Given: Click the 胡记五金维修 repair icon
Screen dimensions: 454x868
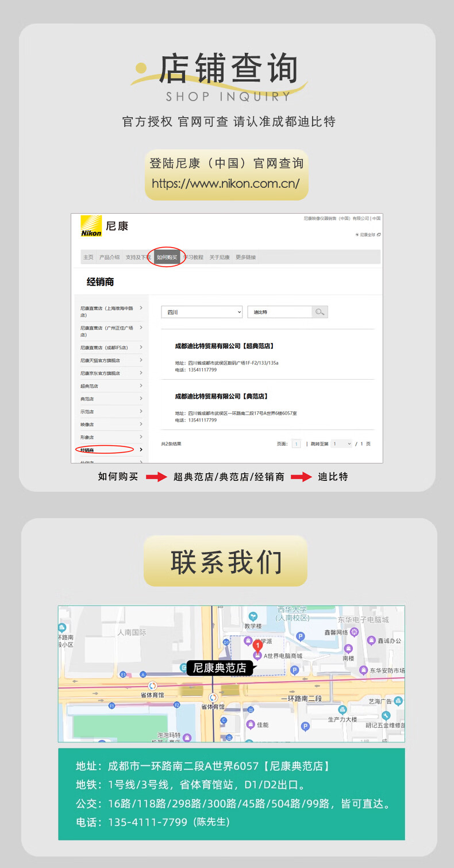Looking at the screenshot, I should point(386,716).
